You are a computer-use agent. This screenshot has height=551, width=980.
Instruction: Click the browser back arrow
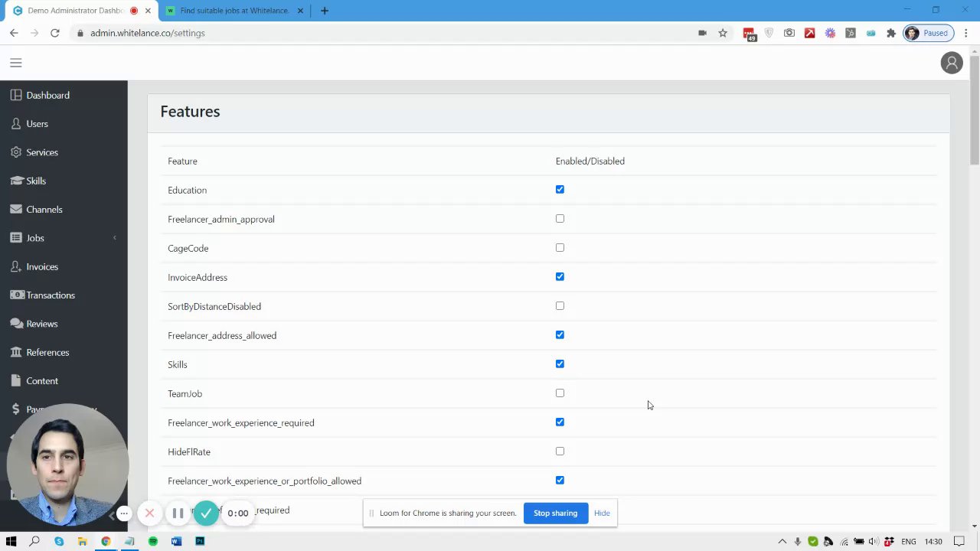(x=14, y=33)
